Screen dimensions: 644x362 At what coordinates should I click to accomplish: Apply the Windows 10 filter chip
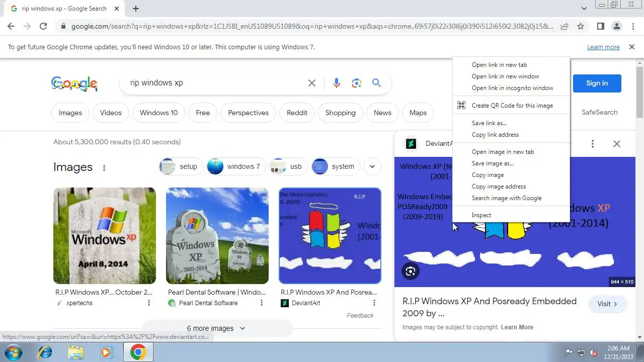pos(158,113)
